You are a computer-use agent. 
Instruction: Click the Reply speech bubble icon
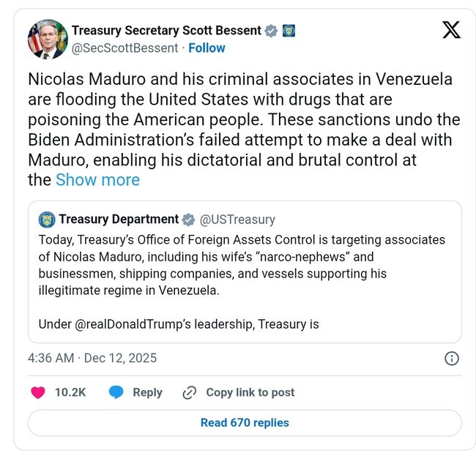(116, 392)
